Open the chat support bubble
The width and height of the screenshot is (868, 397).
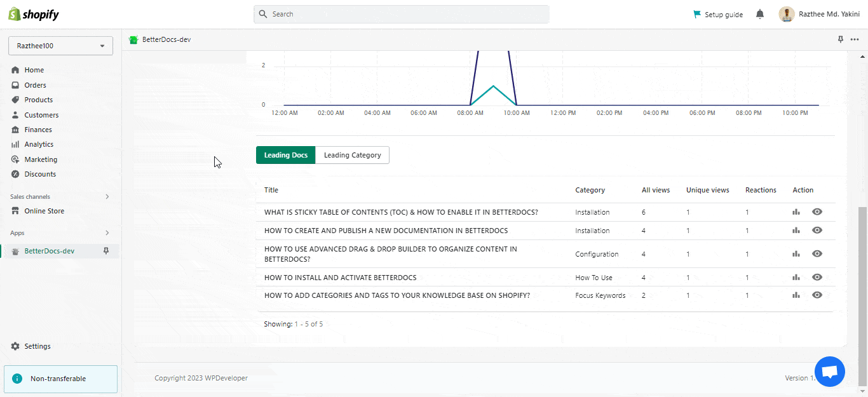tap(830, 372)
